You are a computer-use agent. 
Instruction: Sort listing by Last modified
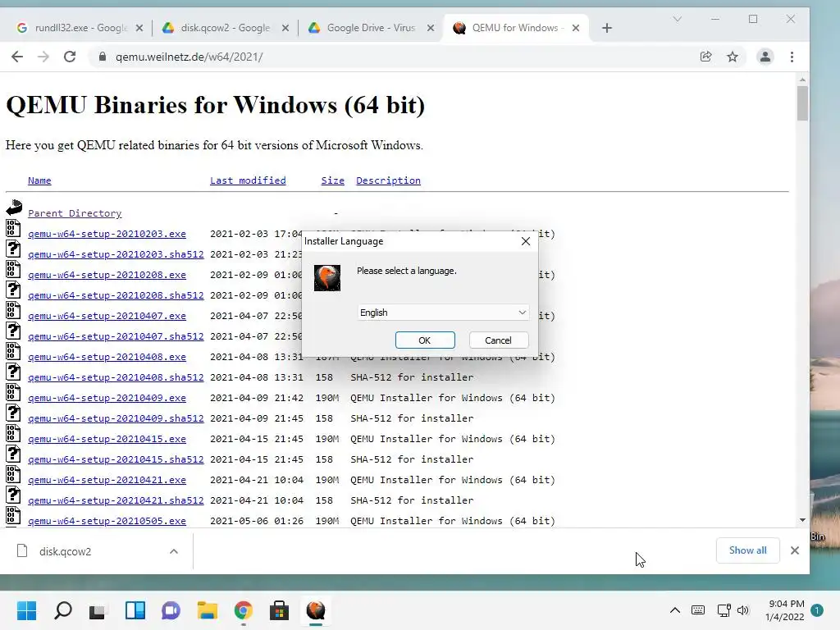pos(248,180)
